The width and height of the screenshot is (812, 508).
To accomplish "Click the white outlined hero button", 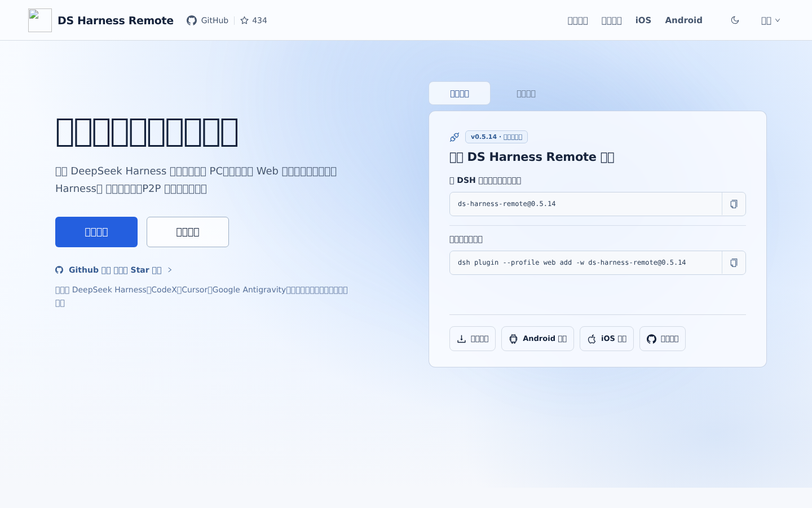I will coord(188,232).
